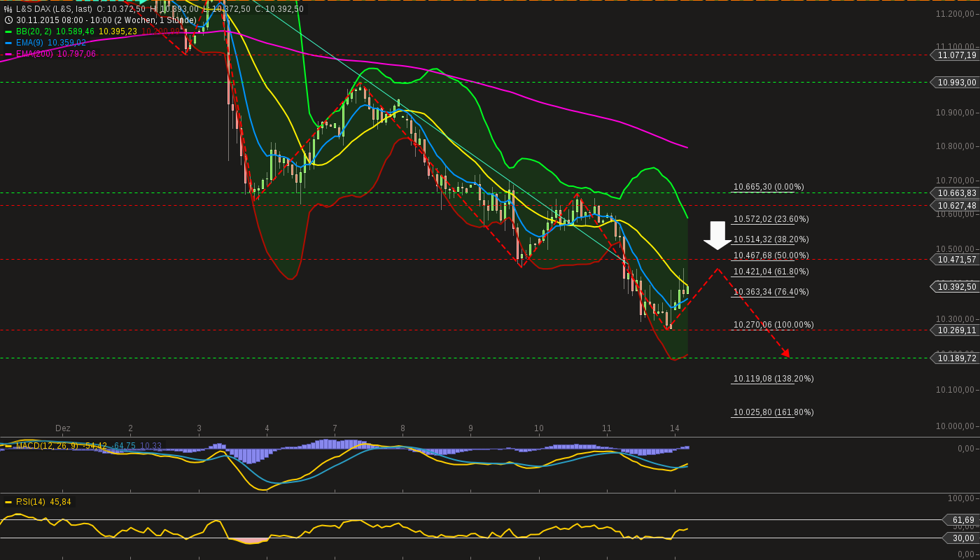Click the EMA(9) value 10.359,02

[x=66, y=43]
